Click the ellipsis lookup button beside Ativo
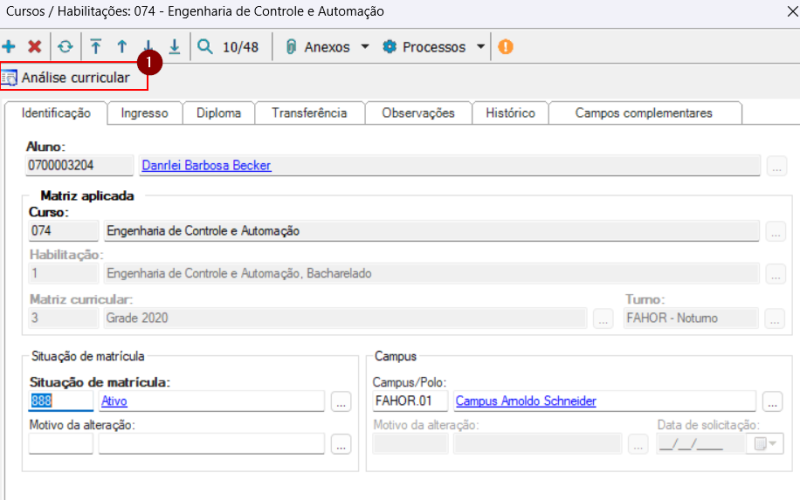 (341, 402)
